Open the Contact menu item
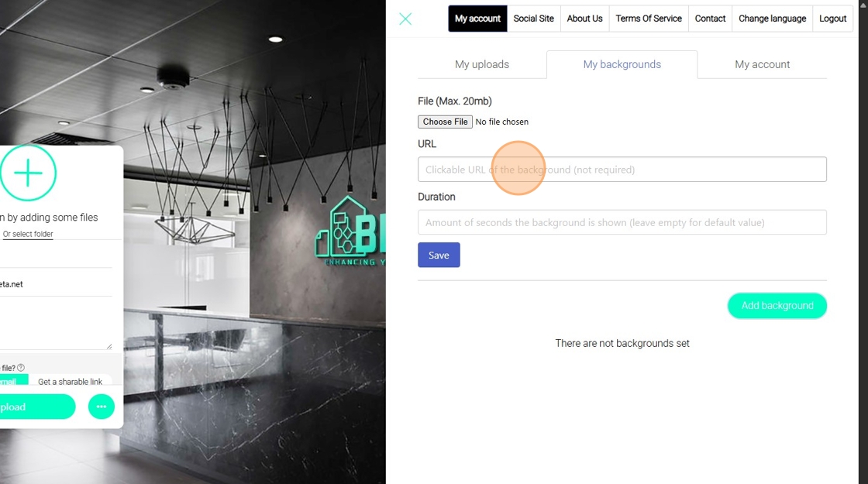868x484 pixels. pyautogui.click(x=710, y=19)
